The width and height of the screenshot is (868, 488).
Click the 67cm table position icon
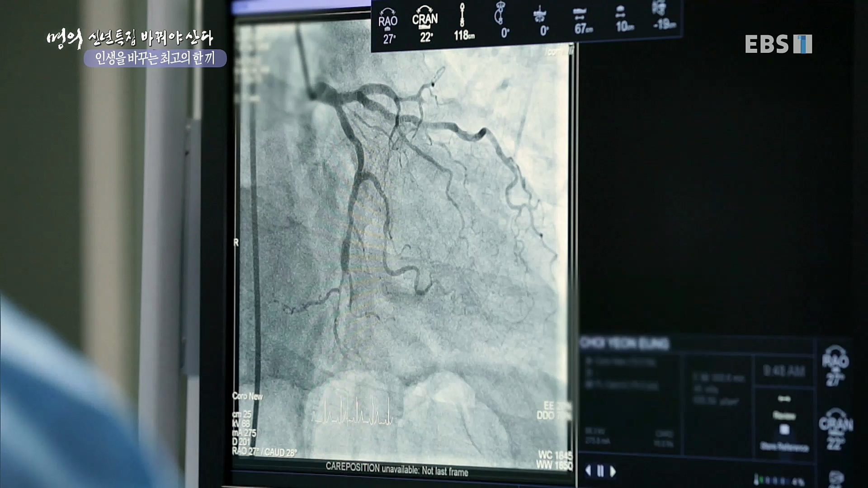click(582, 21)
